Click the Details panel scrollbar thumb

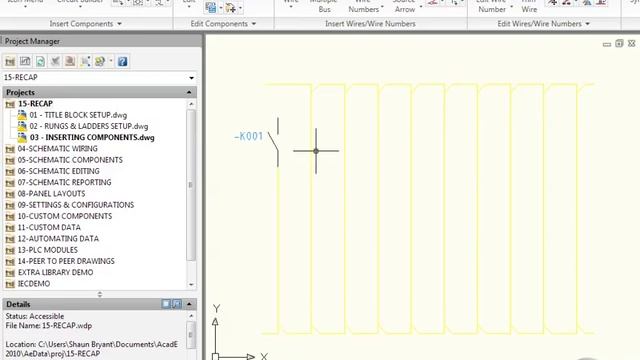pyautogui.click(x=191, y=335)
